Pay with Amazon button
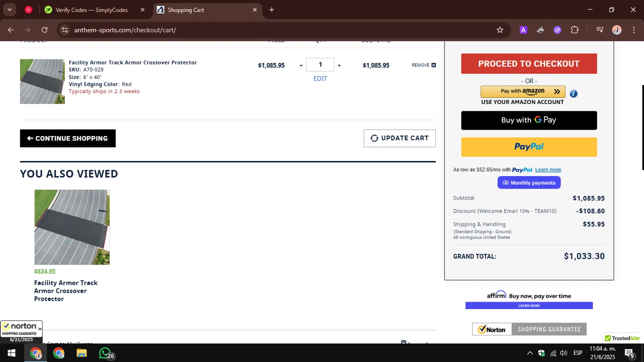Viewport: 644px width, 362px height. point(523,91)
